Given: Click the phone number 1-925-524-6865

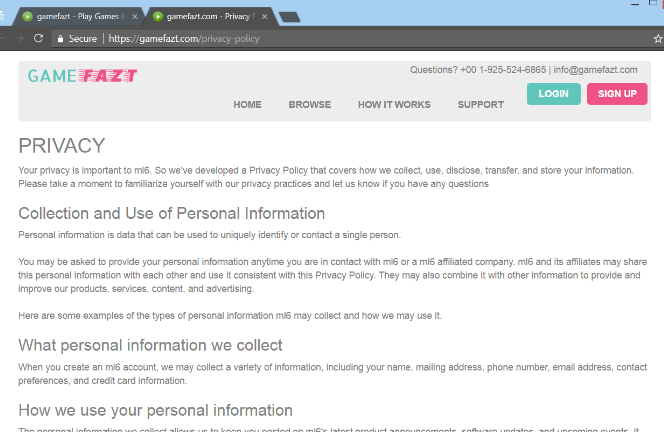Looking at the screenshot, I should [512, 70].
